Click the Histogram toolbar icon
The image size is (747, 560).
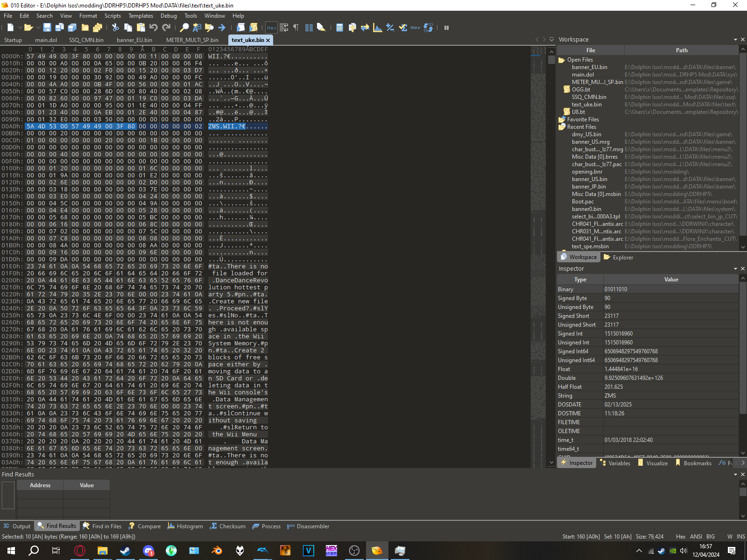coord(378,28)
